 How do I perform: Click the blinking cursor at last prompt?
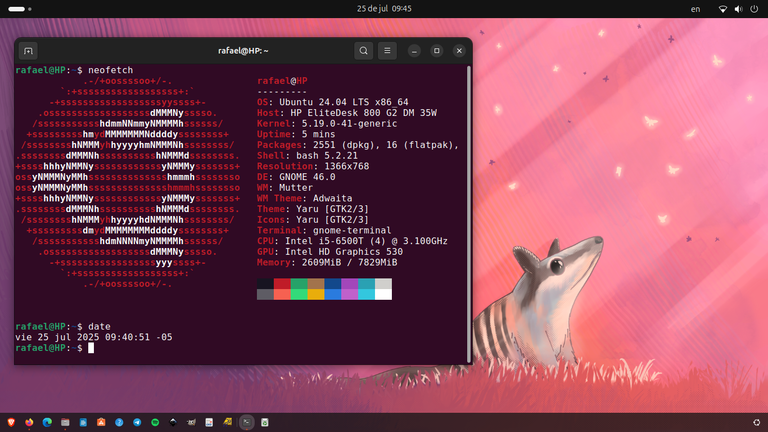91,348
